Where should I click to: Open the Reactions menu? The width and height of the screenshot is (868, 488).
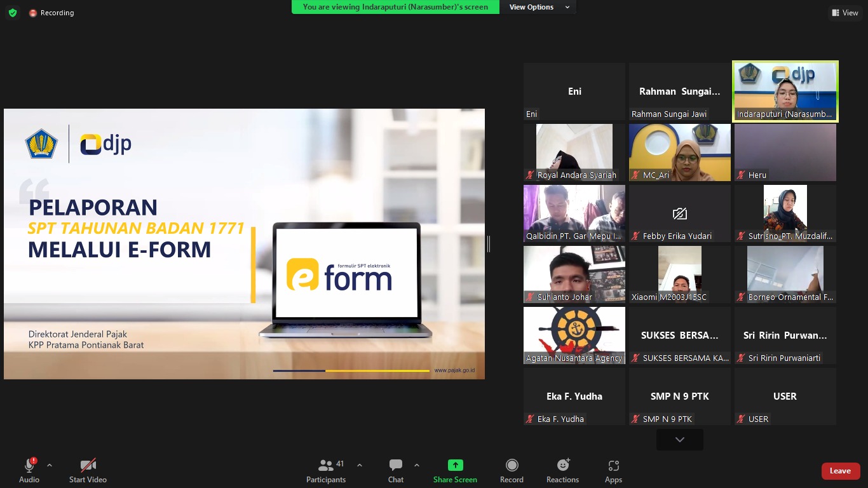pos(563,471)
